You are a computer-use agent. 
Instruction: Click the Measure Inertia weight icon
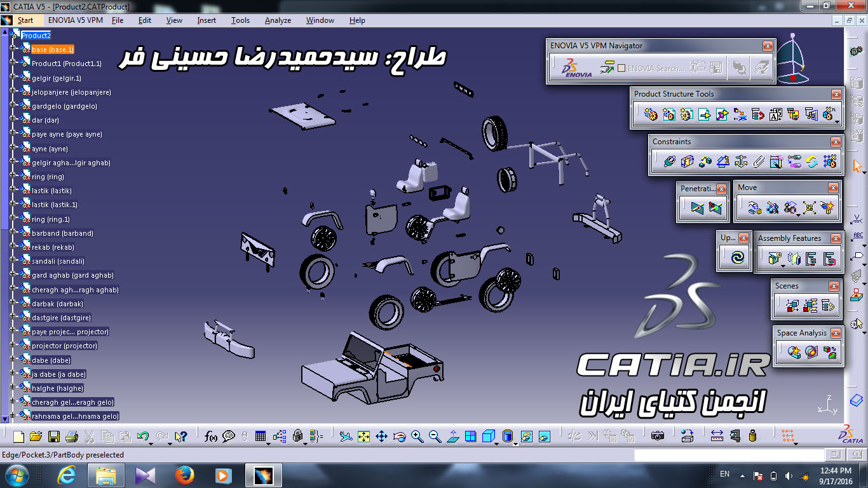[x=753, y=437]
